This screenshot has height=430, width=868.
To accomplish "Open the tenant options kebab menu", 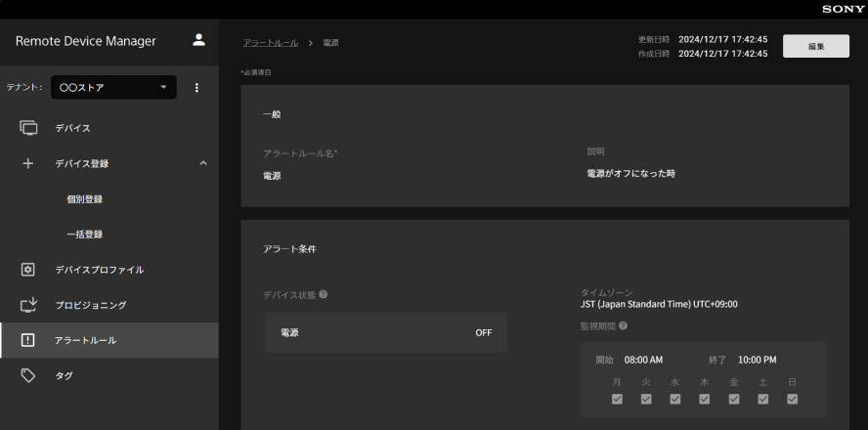I will [x=195, y=88].
